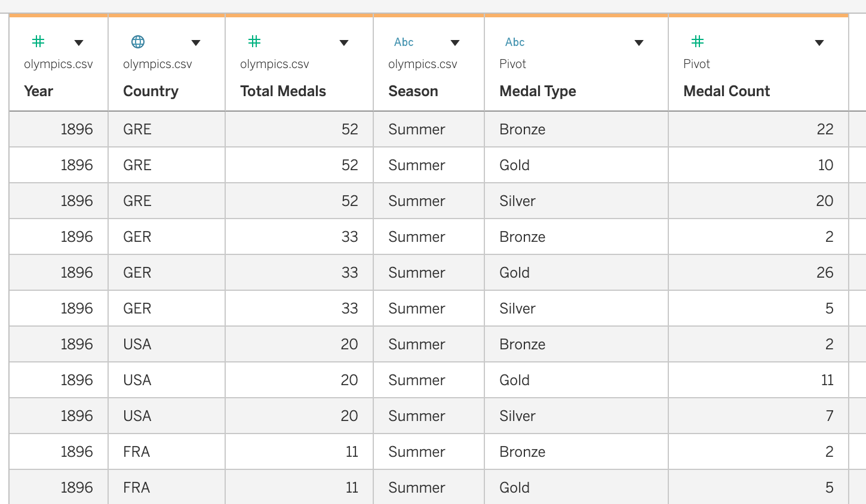Click the first GRE country cell
Viewport: 866px width, 504px height.
(137, 130)
